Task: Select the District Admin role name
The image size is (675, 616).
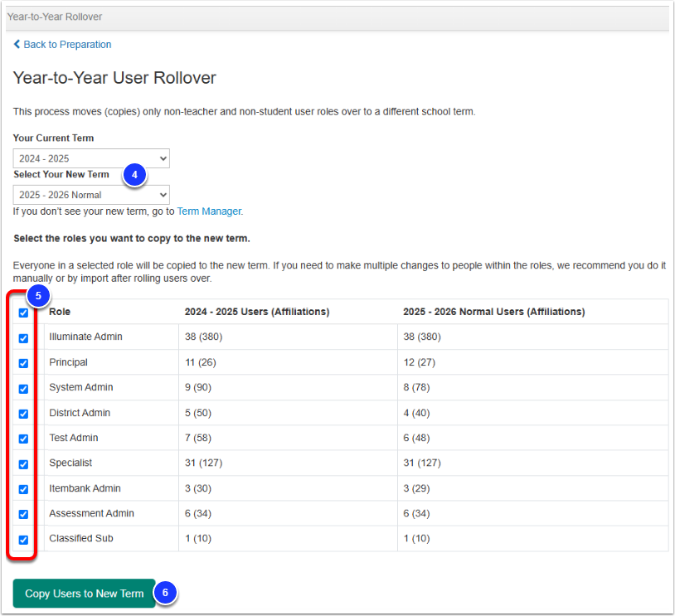Action: [x=80, y=413]
